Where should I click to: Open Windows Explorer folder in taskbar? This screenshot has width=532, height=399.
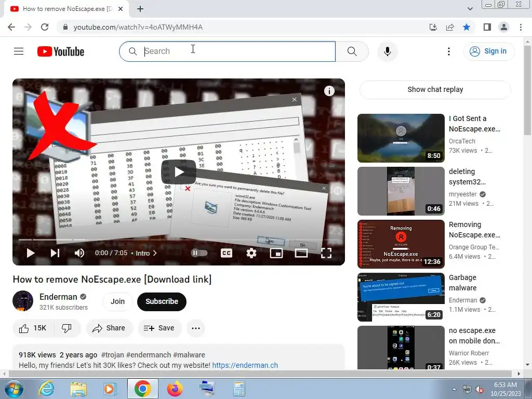coord(78,389)
